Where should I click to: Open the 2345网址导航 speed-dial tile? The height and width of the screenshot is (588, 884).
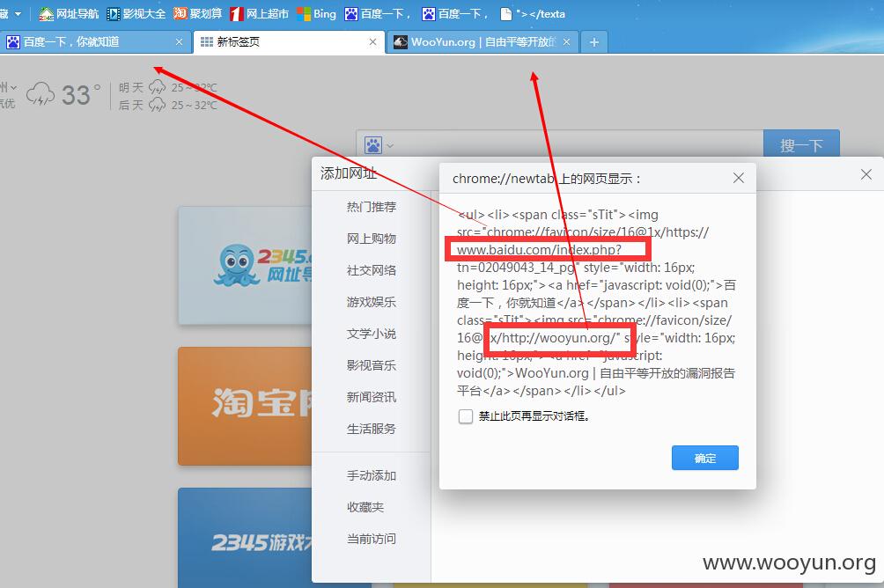click(245, 265)
